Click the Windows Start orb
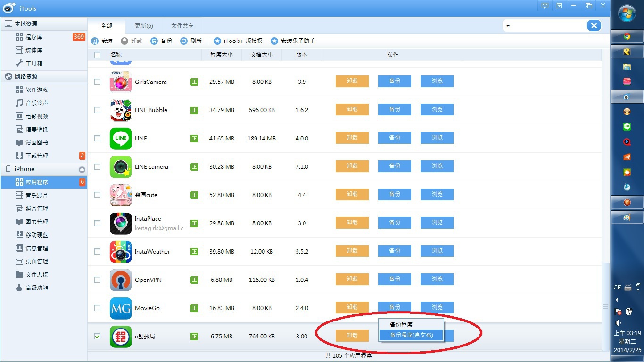The width and height of the screenshot is (644, 362). (x=627, y=14)
